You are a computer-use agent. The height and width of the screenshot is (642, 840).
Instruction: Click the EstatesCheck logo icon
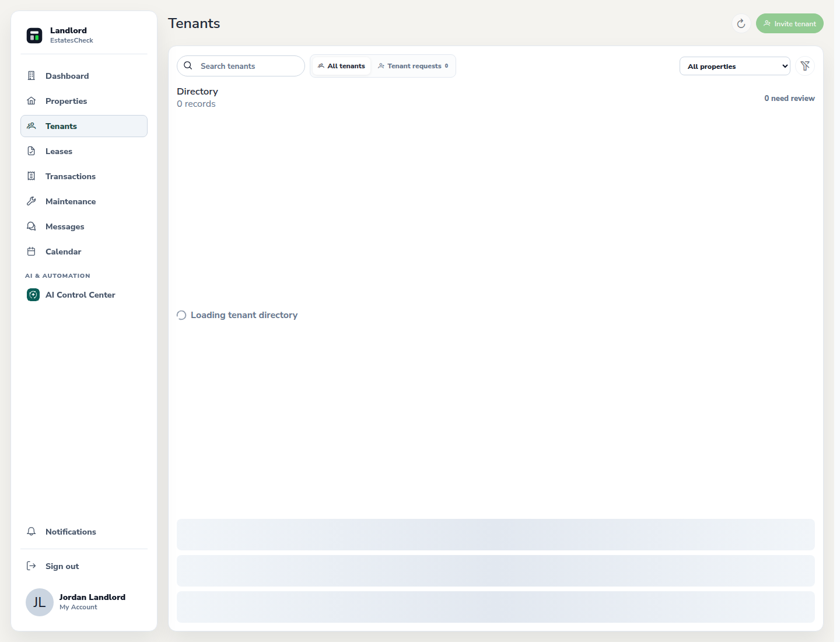34,36
